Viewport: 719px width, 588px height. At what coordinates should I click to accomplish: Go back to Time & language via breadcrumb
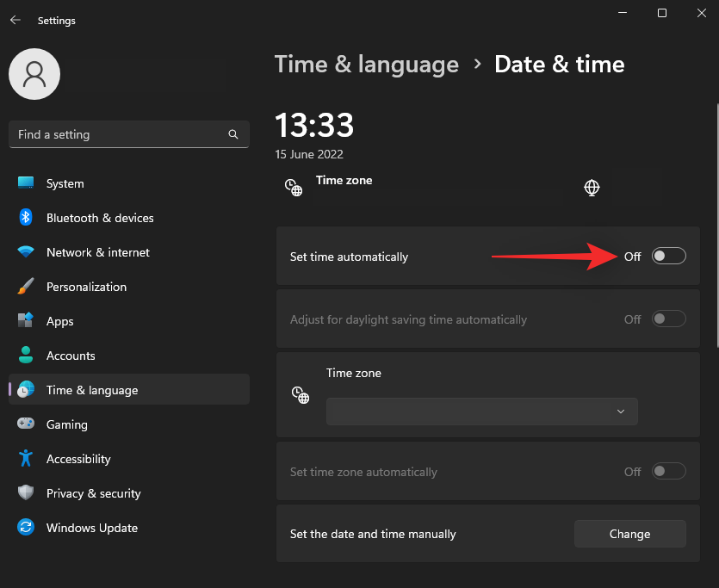coord(367,64)
